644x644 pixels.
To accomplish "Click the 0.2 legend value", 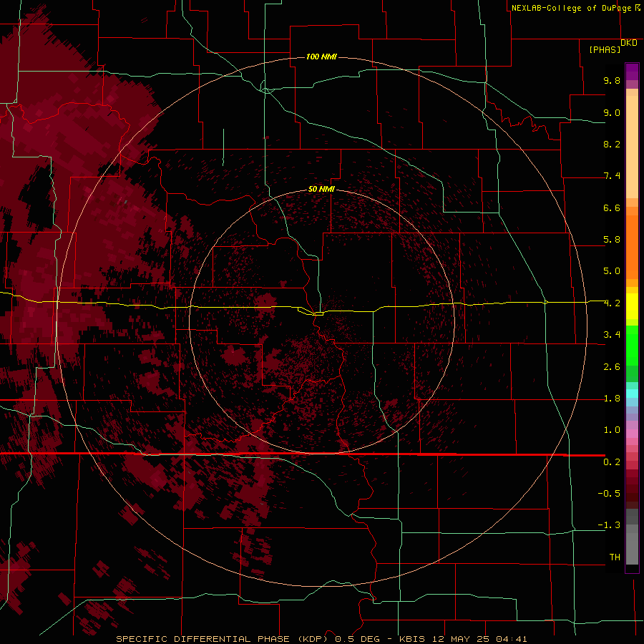I will 612,462.
